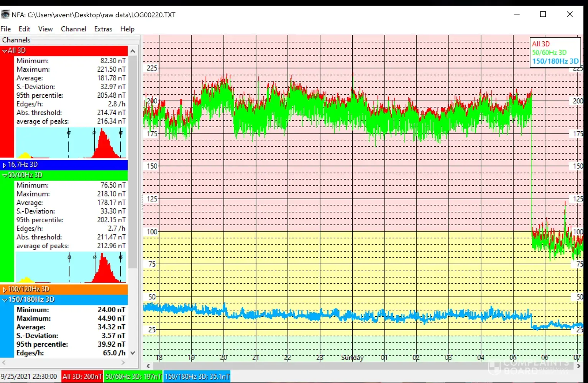Click channels panel horizontal scroll left arrow
The image size is (588, 383).
4,362
